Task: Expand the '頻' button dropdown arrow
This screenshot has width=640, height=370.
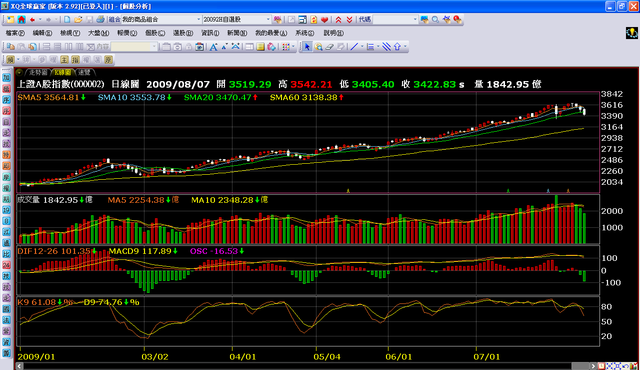Action: click(x=18, y=60)
